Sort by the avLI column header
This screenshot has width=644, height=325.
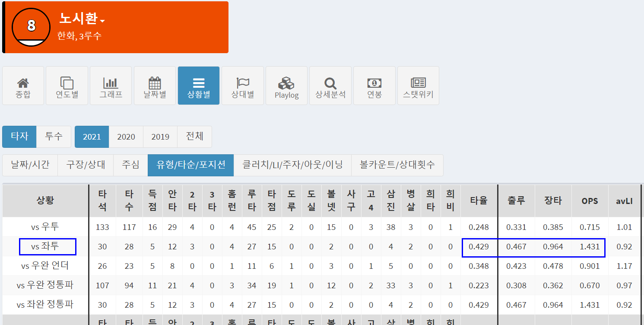624,201
